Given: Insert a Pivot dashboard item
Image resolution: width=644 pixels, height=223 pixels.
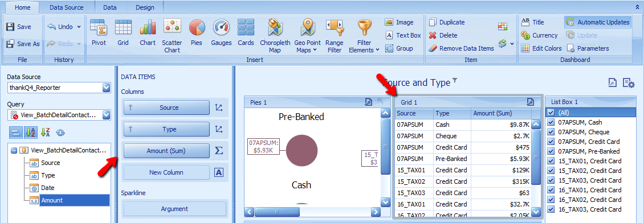Looking at the screenshot, I should click(98, 33).
